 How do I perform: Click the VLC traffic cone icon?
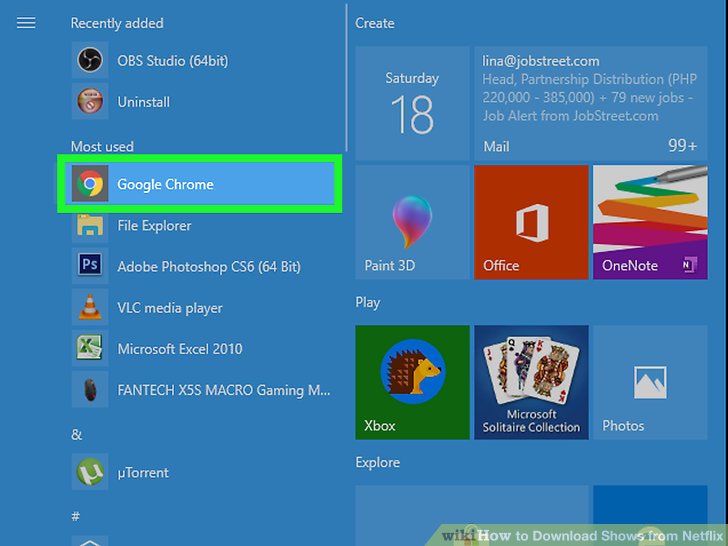click(x=90, y=307)
